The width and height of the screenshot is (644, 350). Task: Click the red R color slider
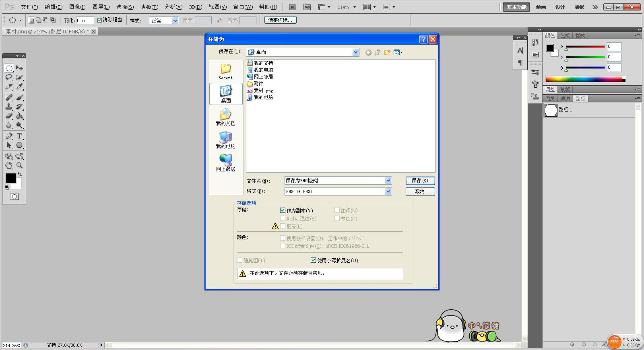[x=585, y=47]
